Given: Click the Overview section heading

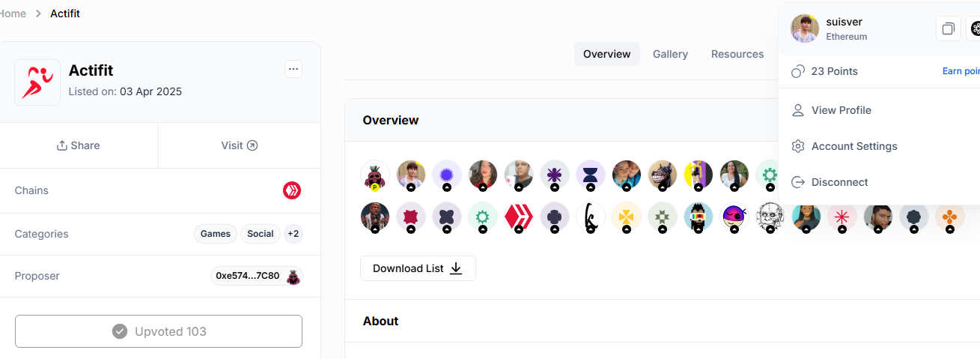Looking at the screenshot, I should [391, 120].
